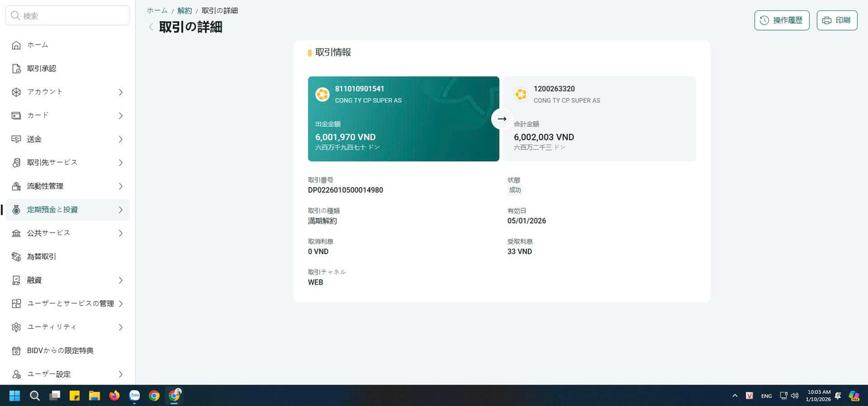868x406 pixels.
Task: Select the 定期預金と投資 menu item
Action: (67, 209)
